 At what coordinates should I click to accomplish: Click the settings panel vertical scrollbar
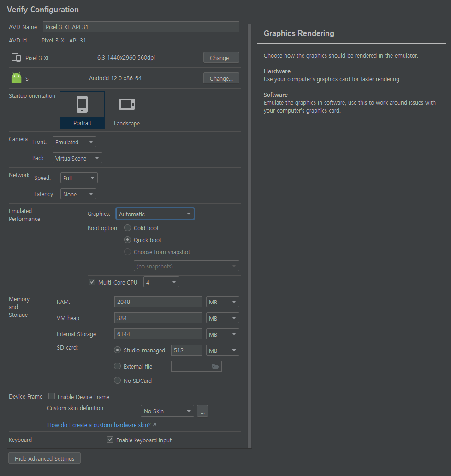point(249,235)
